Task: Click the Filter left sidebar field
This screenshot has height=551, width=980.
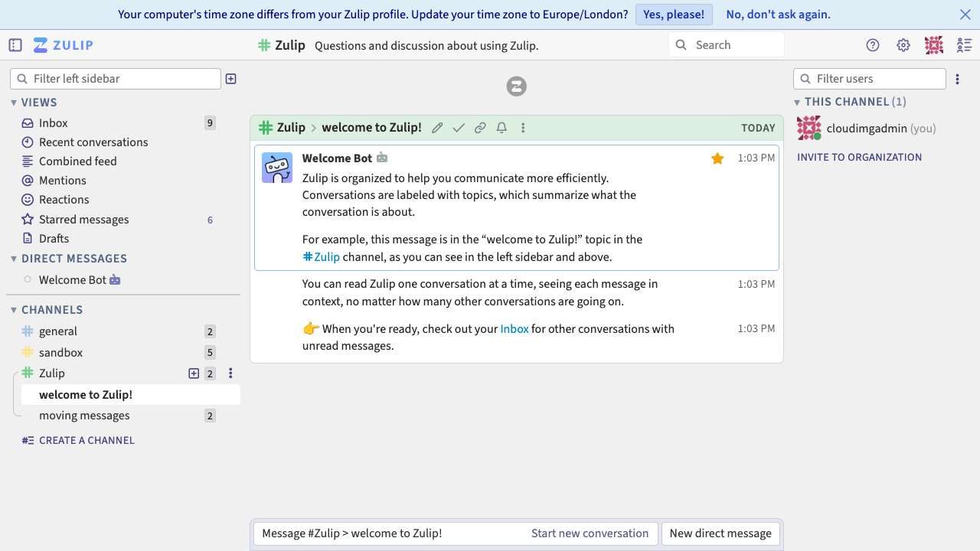Action: click(116, 79)
